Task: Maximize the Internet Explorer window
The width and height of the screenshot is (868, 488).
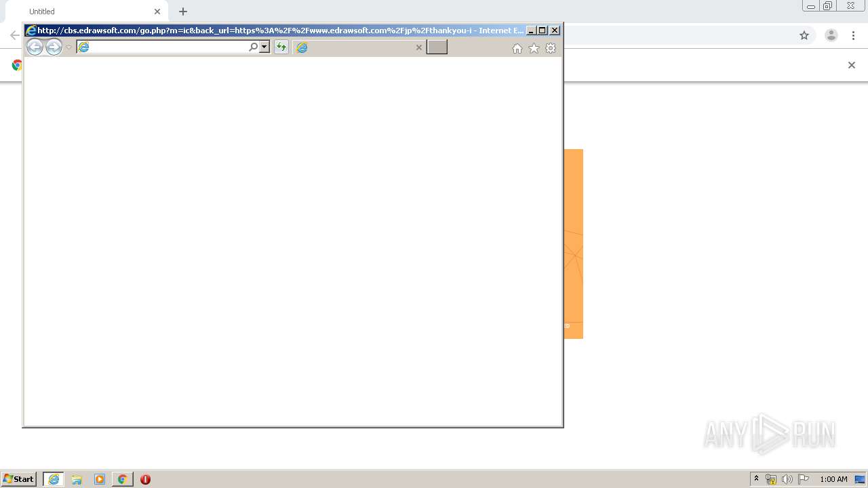Action: point(542,30)
